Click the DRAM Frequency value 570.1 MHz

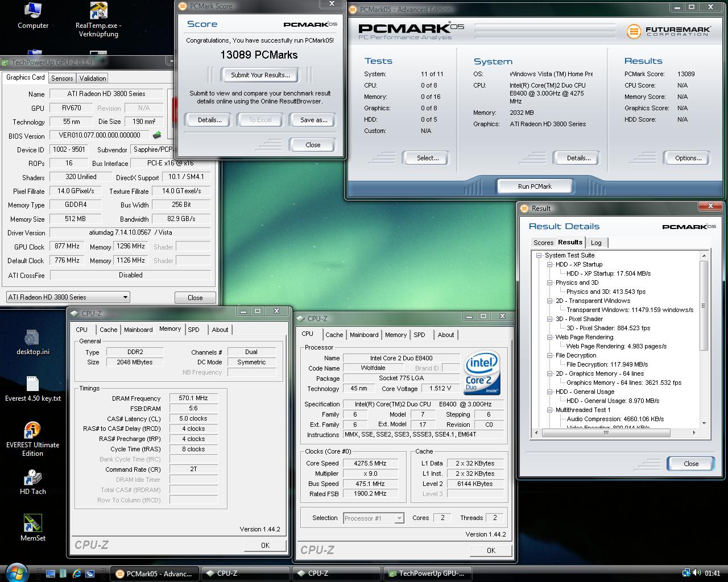point(193,398)
